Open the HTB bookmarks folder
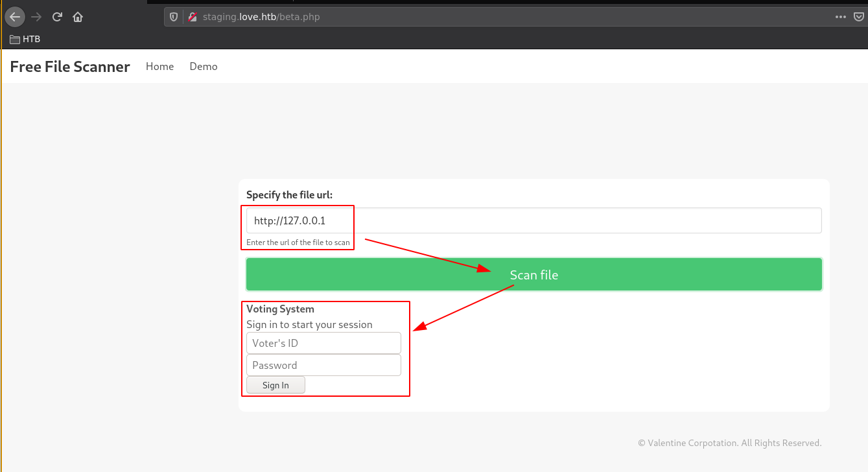868x472 pixels. click(25, 39)
